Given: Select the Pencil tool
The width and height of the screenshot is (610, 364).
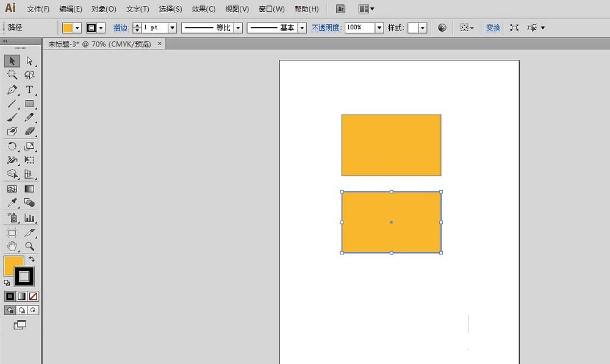Looking at the screenshot, I should click(29, 118).
